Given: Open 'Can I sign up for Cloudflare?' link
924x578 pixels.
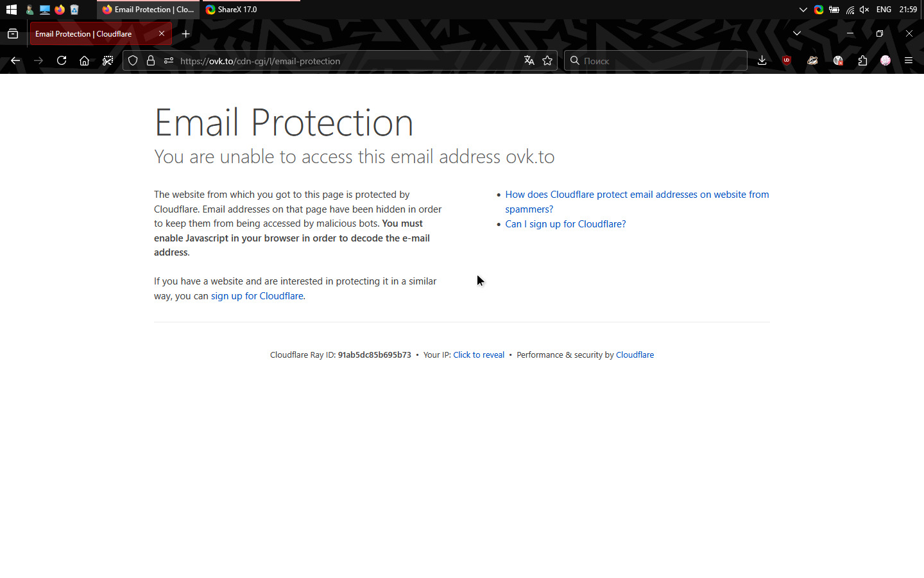Looking at the screenshot, I should coord(565,224).
